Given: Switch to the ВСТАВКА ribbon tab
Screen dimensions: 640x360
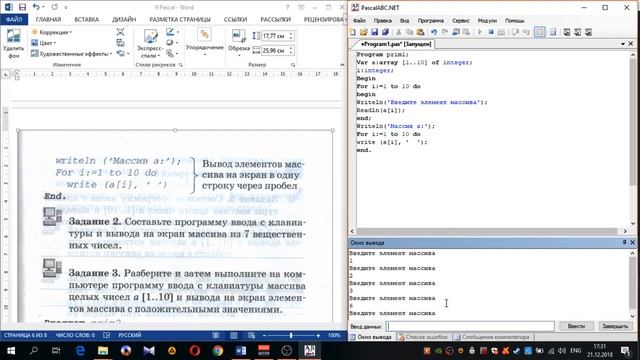Looking at the screenshot, I should (x=87, y=19).
